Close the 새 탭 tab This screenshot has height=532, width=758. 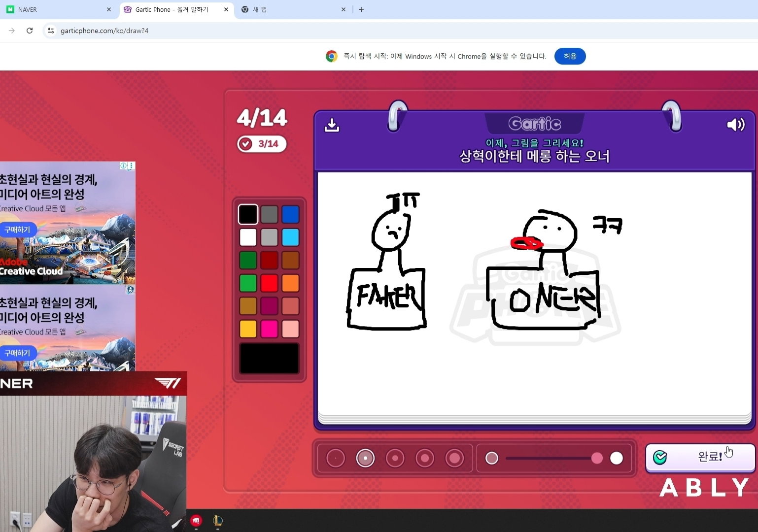(344, 9)
